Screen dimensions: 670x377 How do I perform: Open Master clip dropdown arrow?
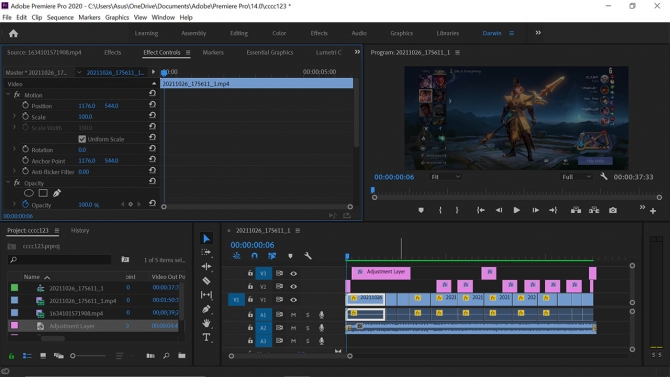click(x=79, y=72)
